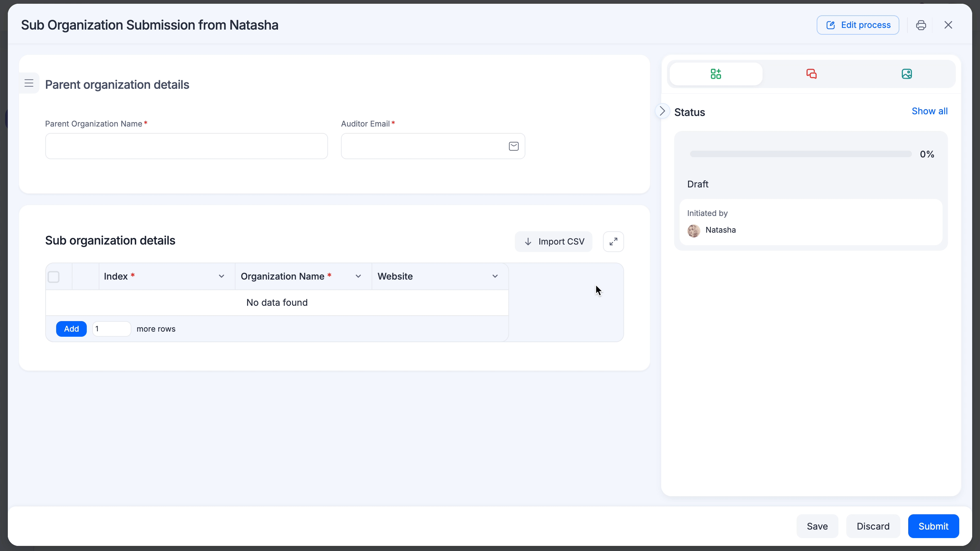Open the Organization Name column dropdown
980x551 pixels.
coord(358,277)
